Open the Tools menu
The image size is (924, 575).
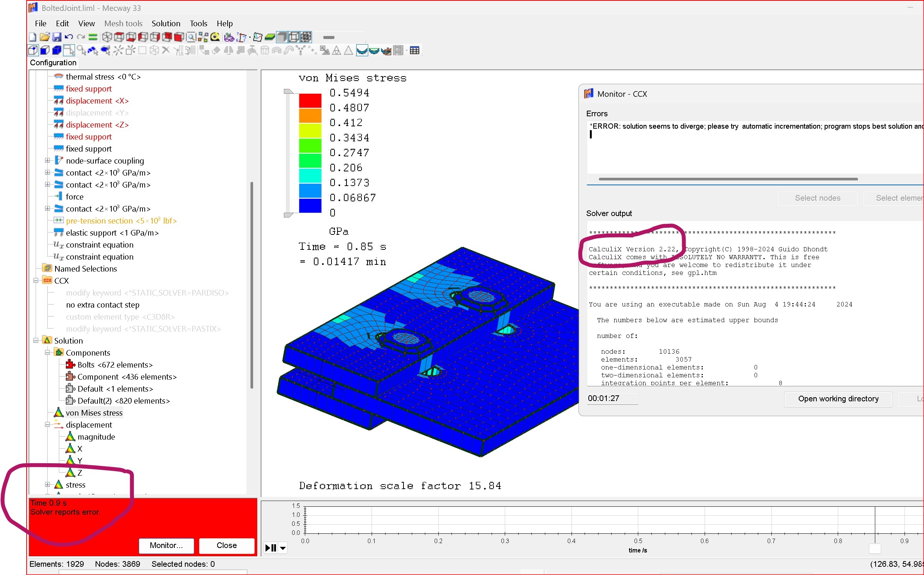pyautogui.click(x=198, y=23)
